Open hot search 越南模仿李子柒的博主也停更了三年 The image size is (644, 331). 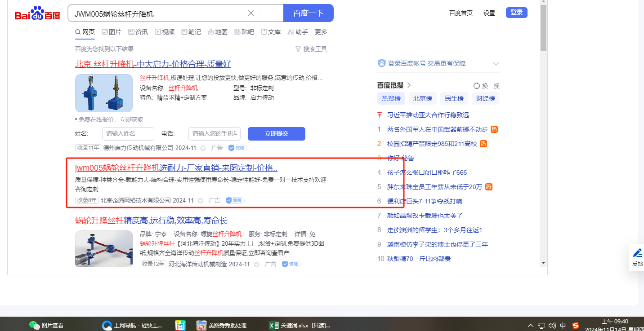point(438,244)
